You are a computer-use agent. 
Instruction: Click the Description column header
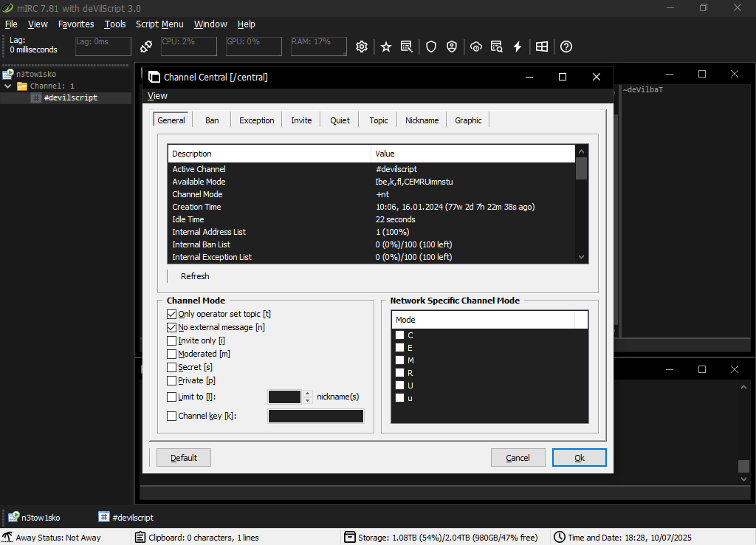click(269, 154)
